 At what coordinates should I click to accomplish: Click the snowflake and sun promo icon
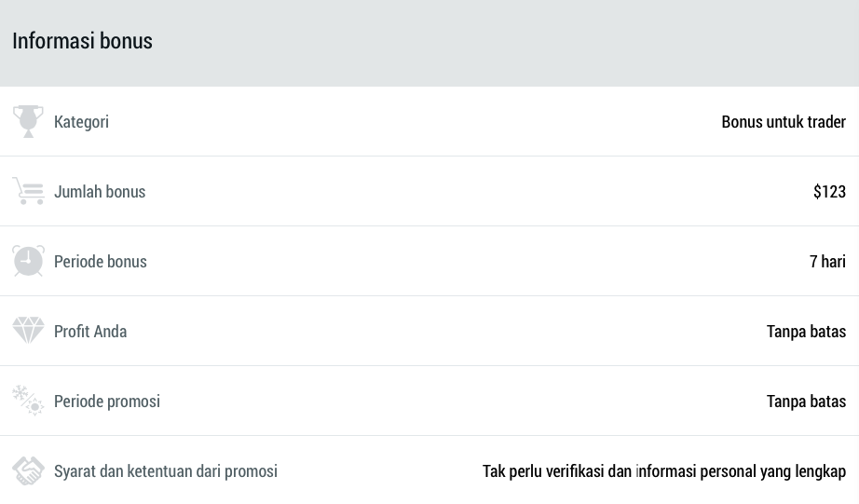(x=28, y=401)
